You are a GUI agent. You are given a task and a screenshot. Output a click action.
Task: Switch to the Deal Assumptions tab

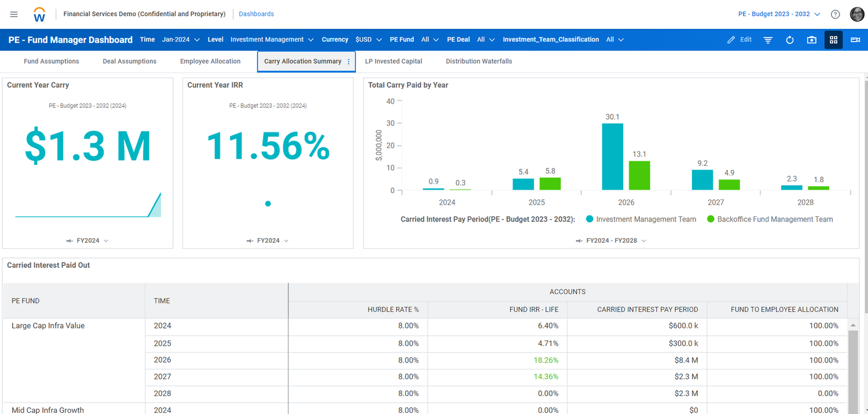[x=129, y=61]
